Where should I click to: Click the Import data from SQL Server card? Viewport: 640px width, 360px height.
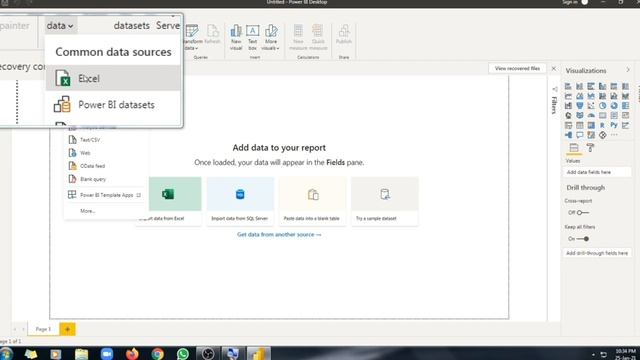(x=240, y=201)
